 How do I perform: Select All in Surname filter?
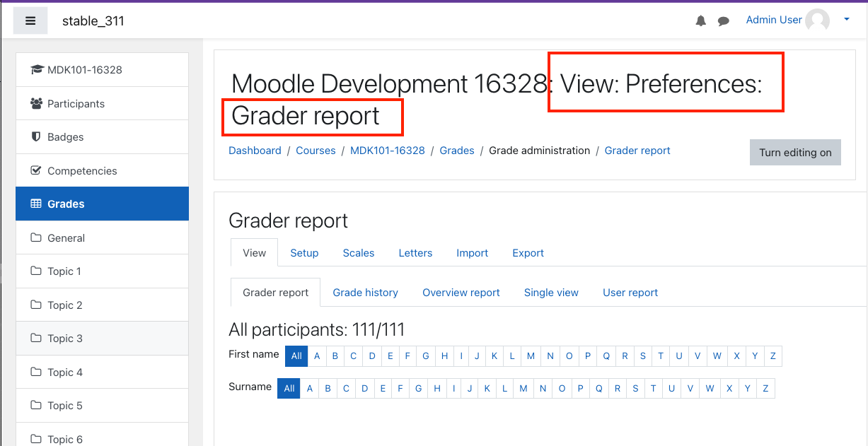point(289,389)
